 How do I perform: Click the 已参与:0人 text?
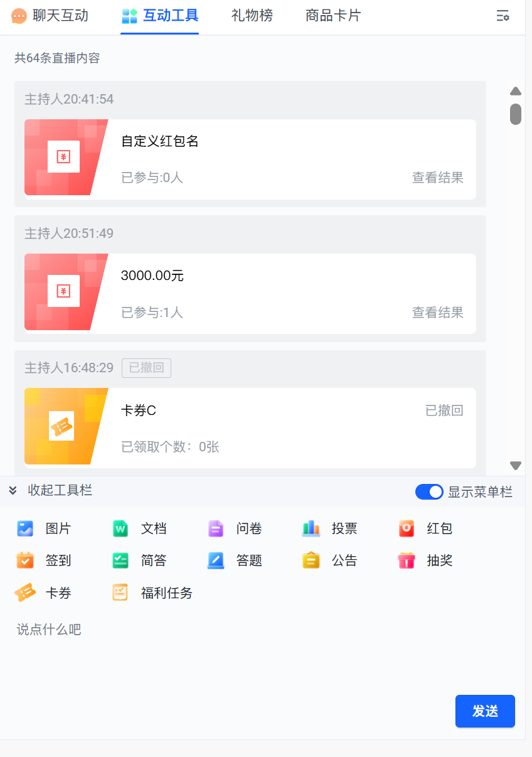pos(152,178)
